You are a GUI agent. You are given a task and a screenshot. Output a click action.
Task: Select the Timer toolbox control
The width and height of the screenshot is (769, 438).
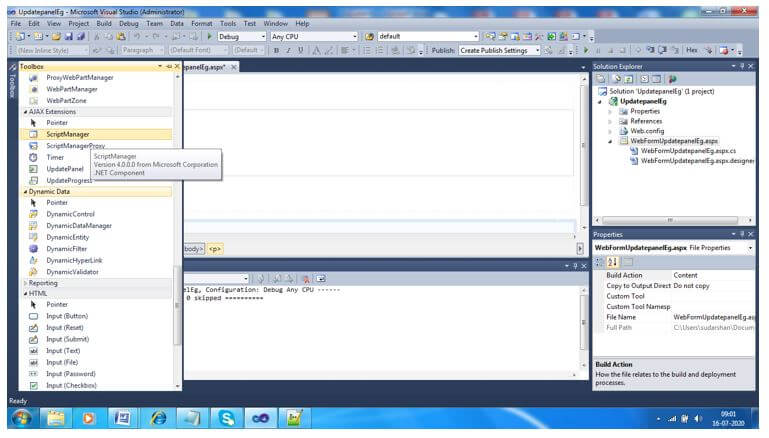(55, 157)
